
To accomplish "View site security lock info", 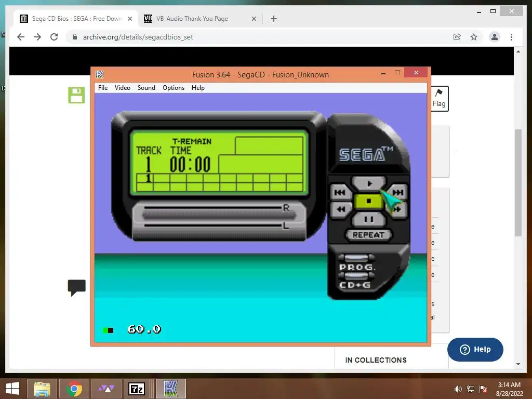I will click(x=75, y=37).
